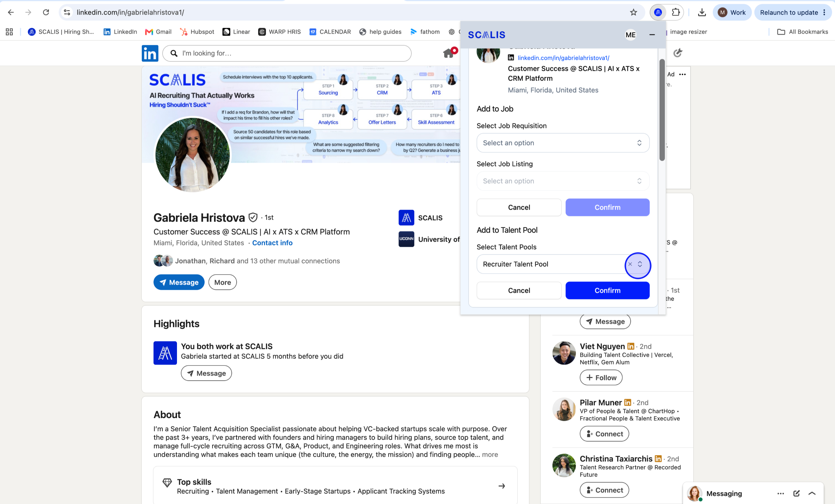The width and height of the screenshot is (835, 504).
Task: Open the WARP HRIS bookmark
Action: 280,32
